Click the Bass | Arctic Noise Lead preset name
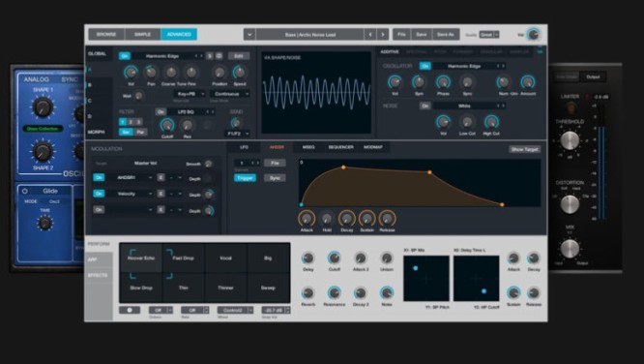Image resolution: width=644 pixels, height=364 pixels. coord(310,35)
